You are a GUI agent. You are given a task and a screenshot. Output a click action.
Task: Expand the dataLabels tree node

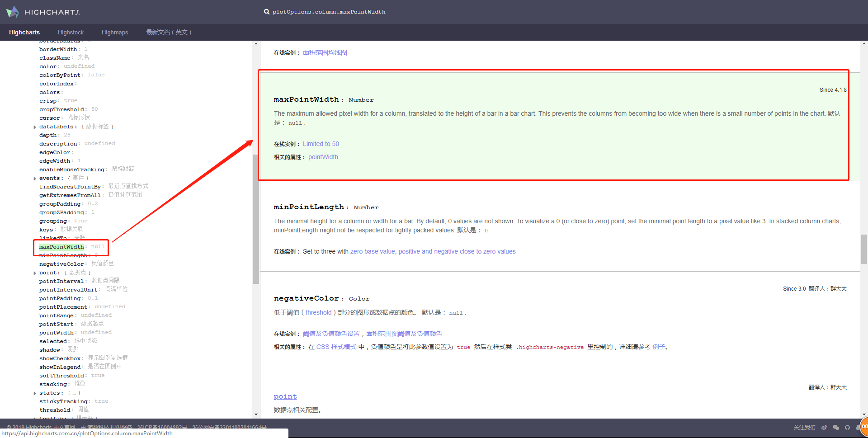(35, 127)
